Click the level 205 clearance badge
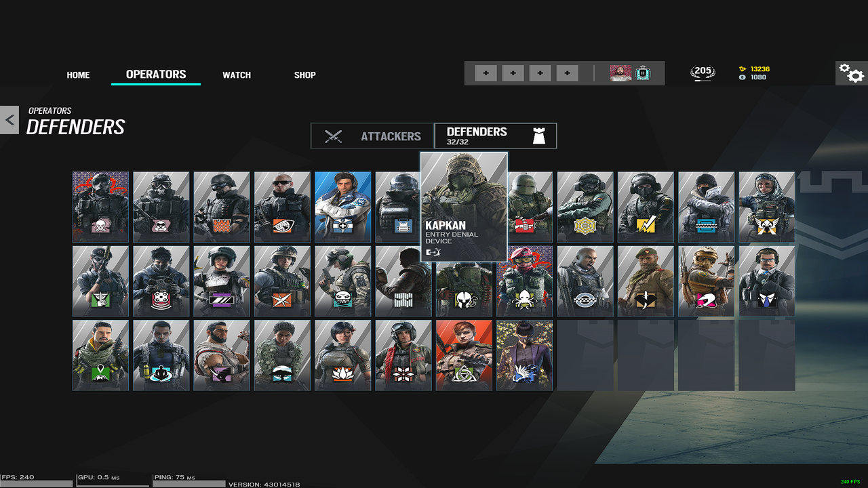868x488 pixels. 703,73
